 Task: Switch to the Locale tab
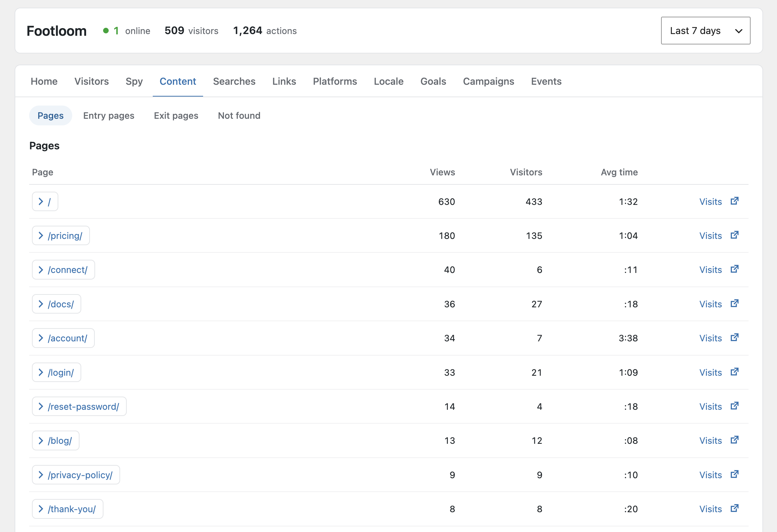pyautogui.click(x=389, y=81)
